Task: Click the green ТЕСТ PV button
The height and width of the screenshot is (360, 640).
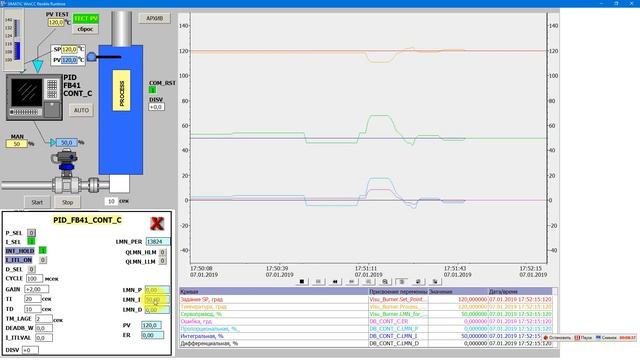Action: point(86,18)
